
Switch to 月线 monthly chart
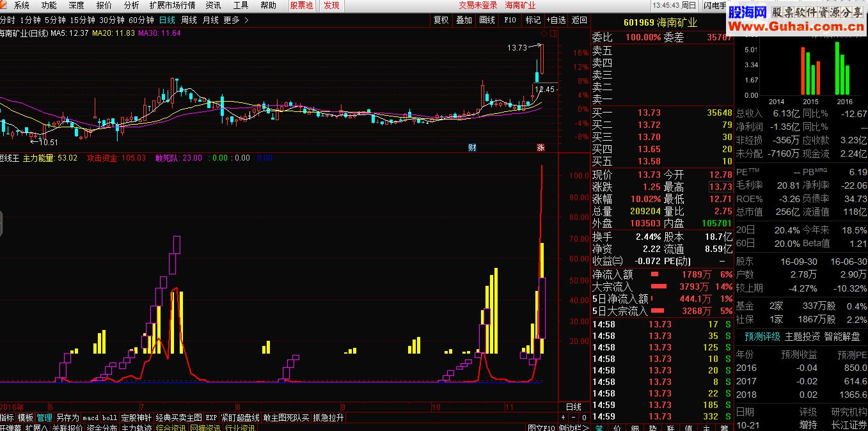[210, 20]
